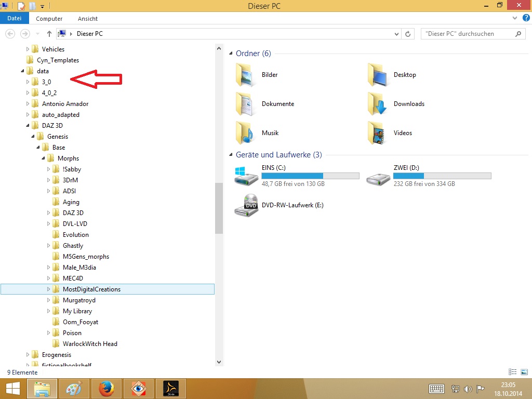Expand the 3_0 folder node
The width and height of the screenshot is (532, 399).
click(28, 82)
